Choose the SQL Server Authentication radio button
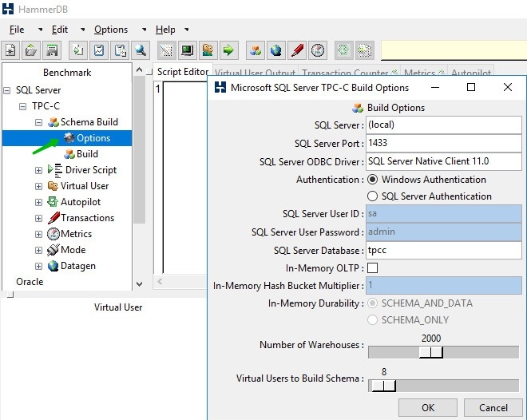Screen dimensions: 527x420 coord(372,196)
